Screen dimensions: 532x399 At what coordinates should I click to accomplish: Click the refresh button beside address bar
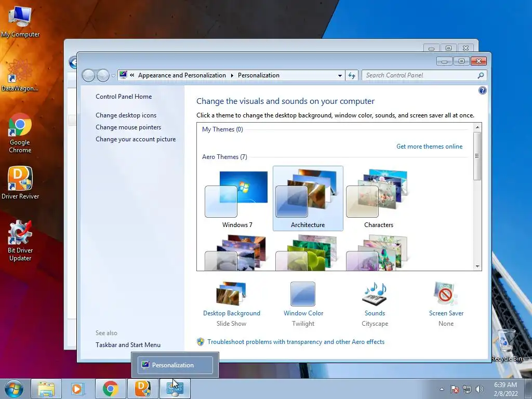click(x=352, y=75)
